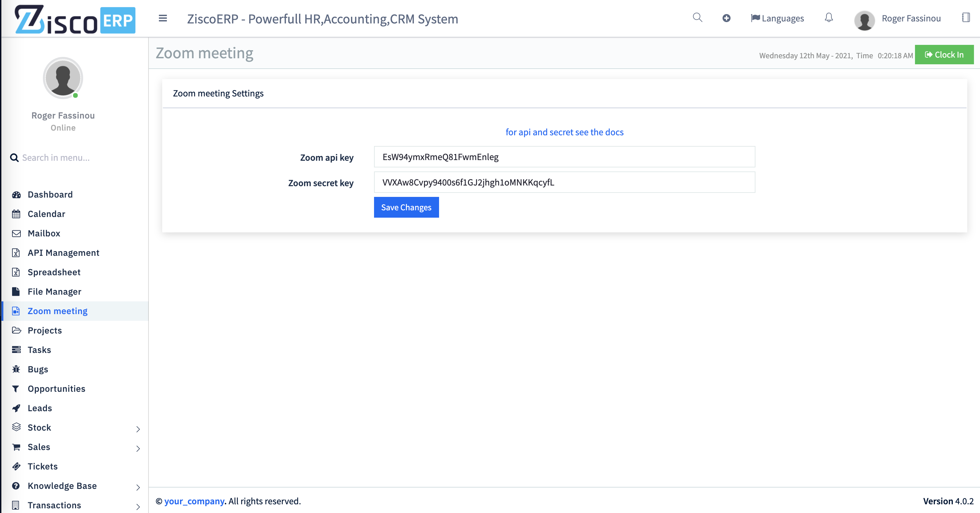Open the header search magnifier icon
Screen dimensions: 980x513
(697, 17)
